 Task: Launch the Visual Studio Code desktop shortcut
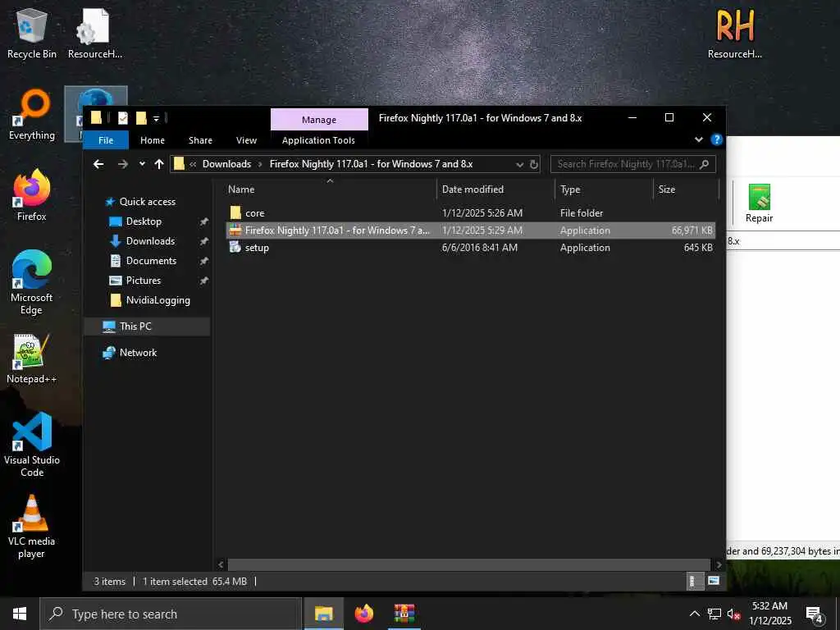click(x=32, y=445)
